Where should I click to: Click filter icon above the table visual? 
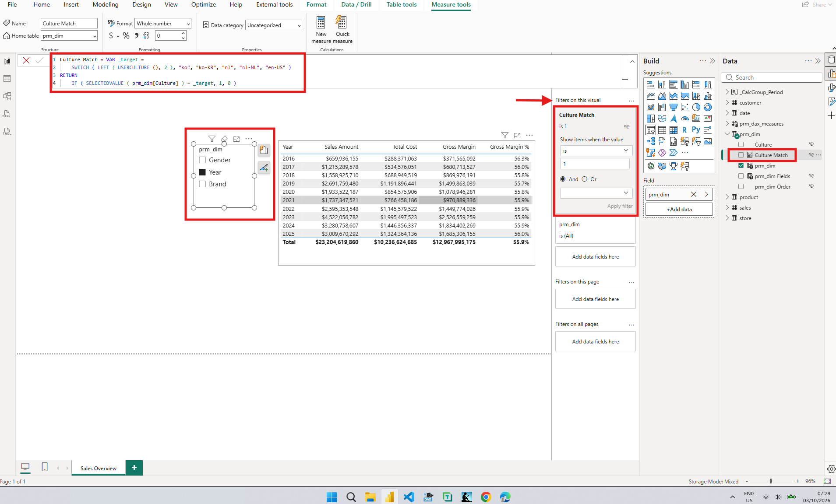click(505, 135)
